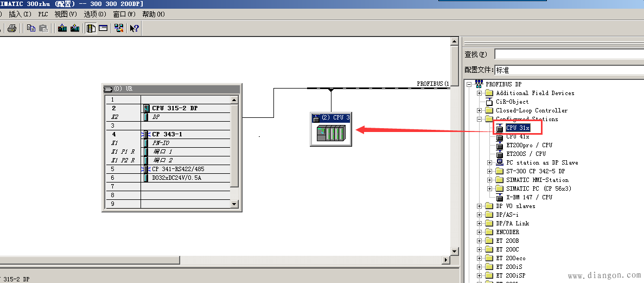
Task: Click the Print toolbar icon
Action: pyautogui.click(x=12, y=28)
